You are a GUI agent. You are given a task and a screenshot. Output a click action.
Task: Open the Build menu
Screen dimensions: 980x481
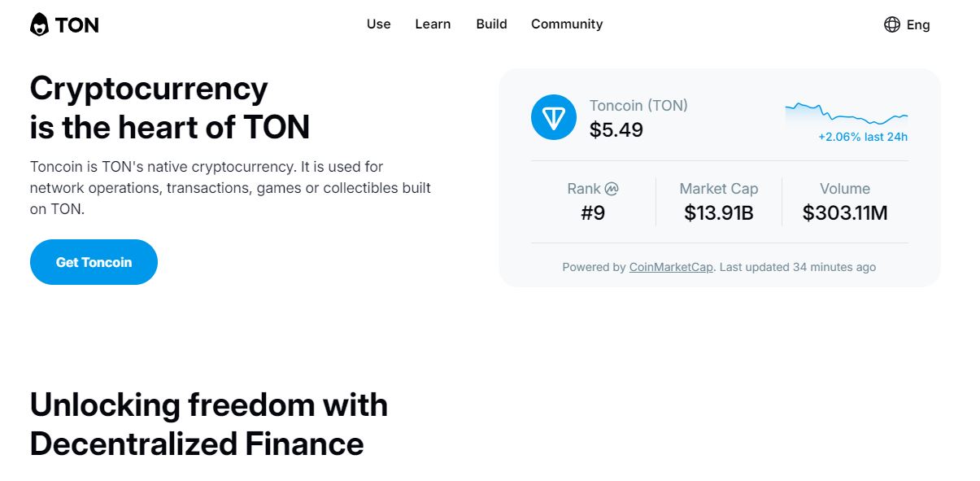click(x=491, y=24)
